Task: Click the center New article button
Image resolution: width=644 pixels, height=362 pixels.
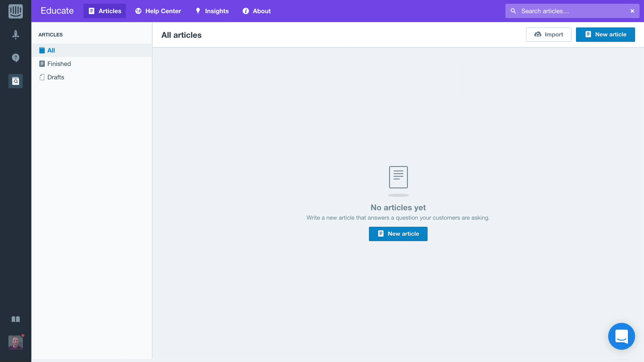Action: [398, 234]
